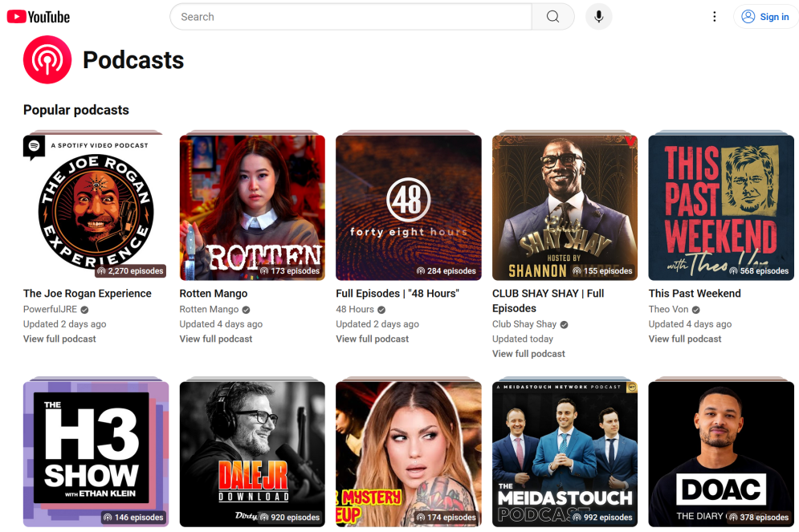Open the Rotten Mango podcast thumbnail
This screenshot has width=799, height=532.
click(x=252, y=208)
